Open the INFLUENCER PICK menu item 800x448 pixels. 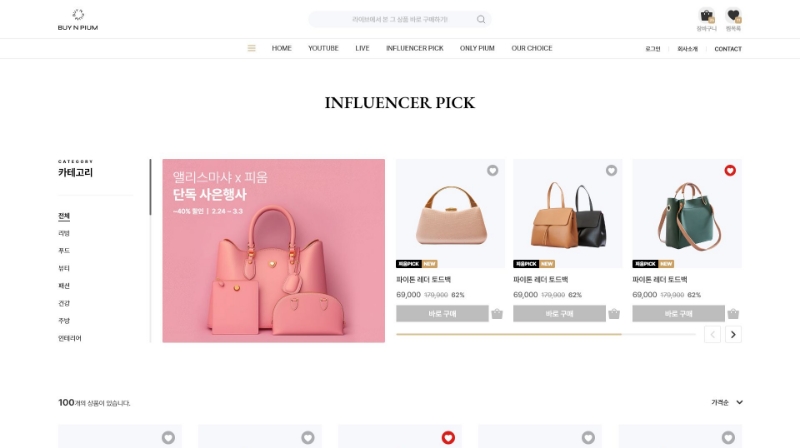point(415,48)
